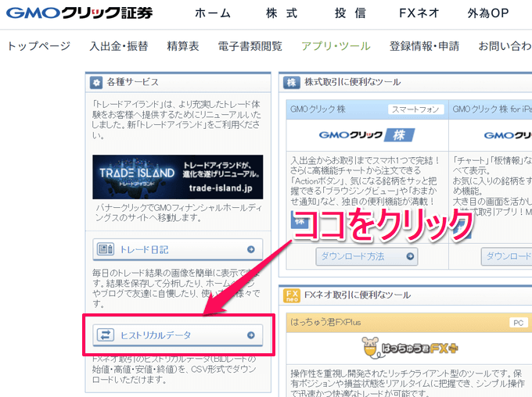The image size is (532, 397).
Task: Click the arrow on ヒストリカルデータ button
Action: [x=250, y=335]
